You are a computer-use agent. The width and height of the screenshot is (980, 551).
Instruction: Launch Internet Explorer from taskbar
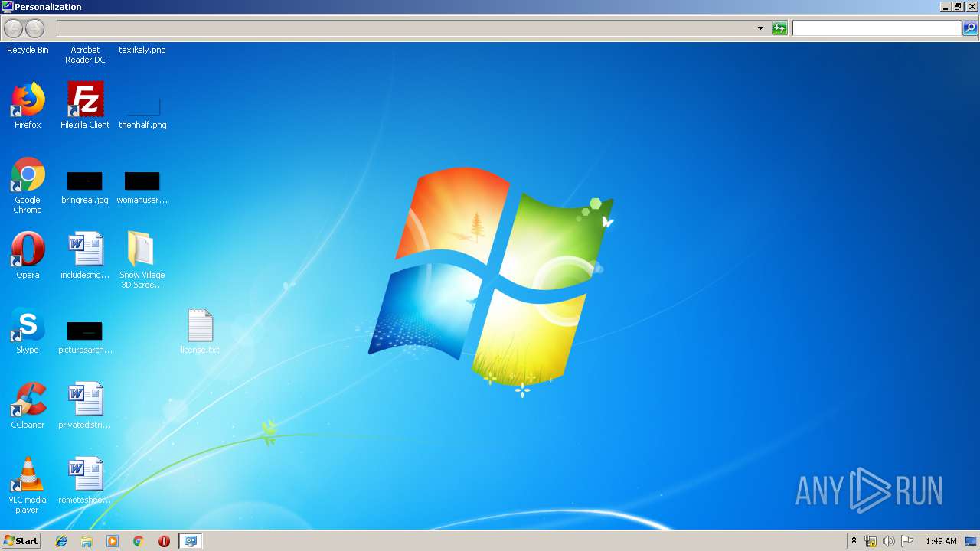(x=61, y=541)
